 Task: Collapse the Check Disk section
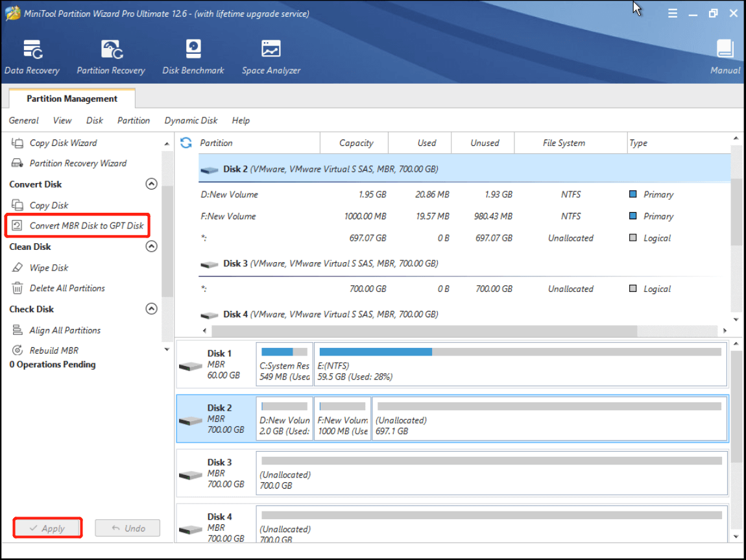pyautogui.click(x=151, y=308)
